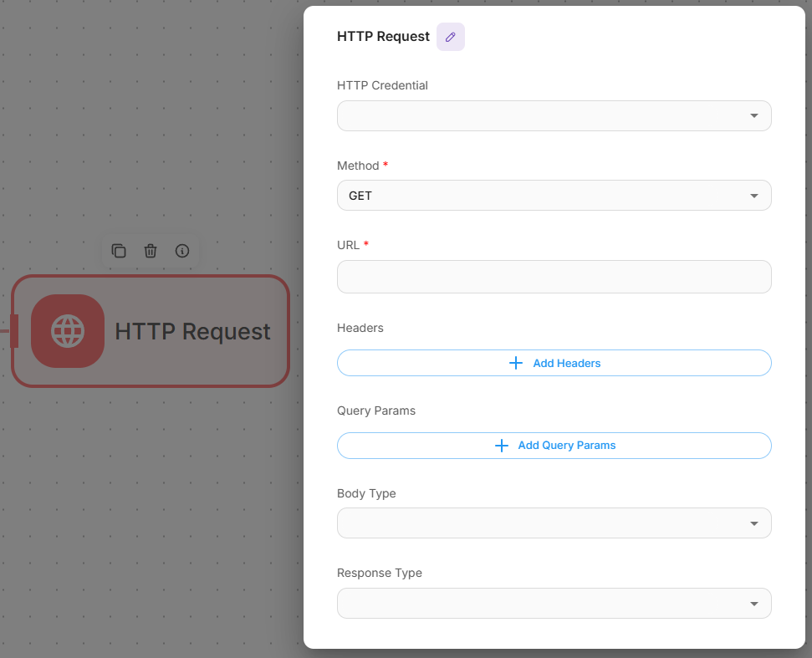Click the HTTP Request panel title text
The image size is (812, 658).
[x=383, y=37]
